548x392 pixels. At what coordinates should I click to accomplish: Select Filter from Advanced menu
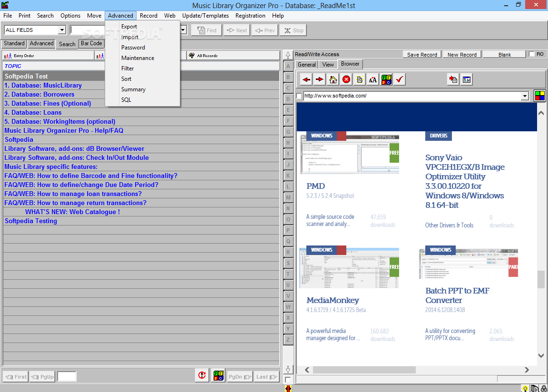[x=143, y=69]
